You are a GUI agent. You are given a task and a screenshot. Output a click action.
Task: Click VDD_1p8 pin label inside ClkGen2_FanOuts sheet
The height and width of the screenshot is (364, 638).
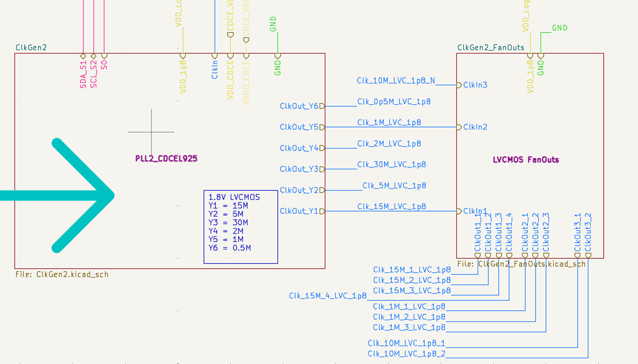[x=530, y=77]
